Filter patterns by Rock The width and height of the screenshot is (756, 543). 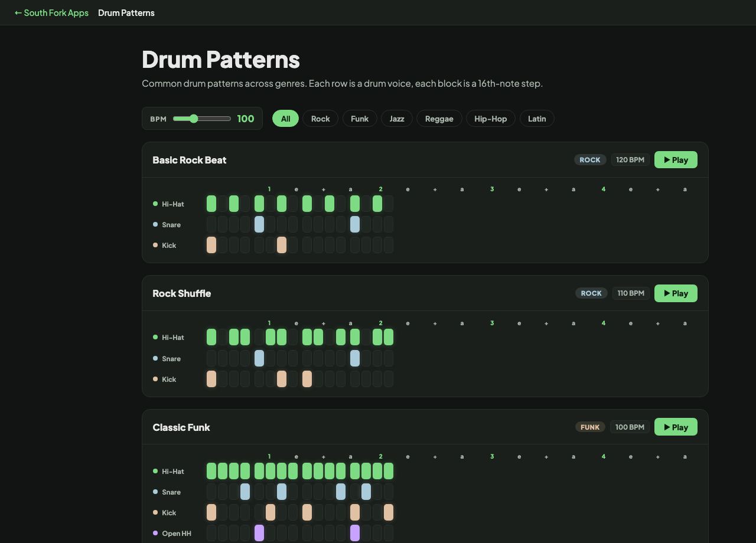click(x=321, y=119)
